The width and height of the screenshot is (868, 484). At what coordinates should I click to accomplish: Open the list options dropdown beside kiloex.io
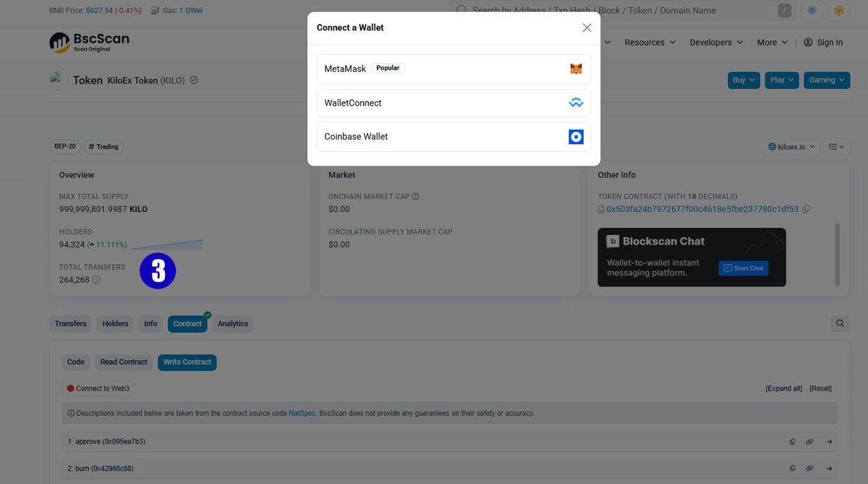point(837,147)
